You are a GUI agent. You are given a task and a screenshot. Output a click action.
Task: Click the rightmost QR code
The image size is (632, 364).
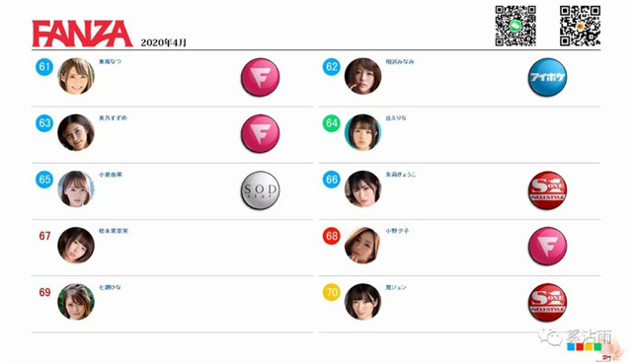pos(580,26)
